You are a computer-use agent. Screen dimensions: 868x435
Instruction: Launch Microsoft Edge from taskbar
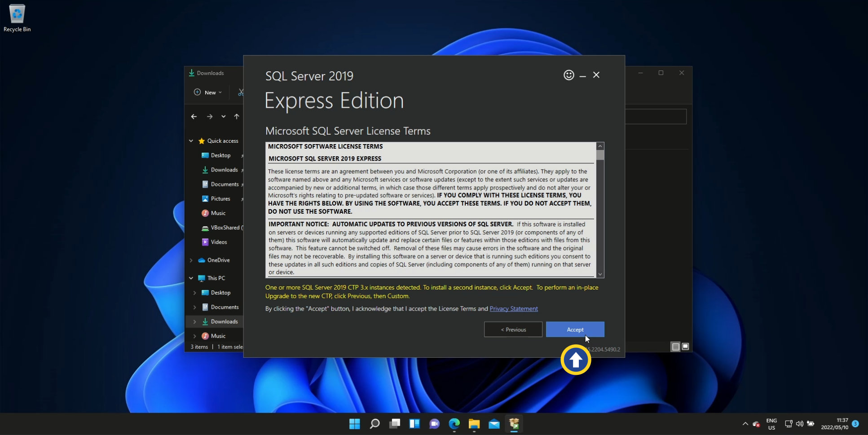[x=454, y=424]
